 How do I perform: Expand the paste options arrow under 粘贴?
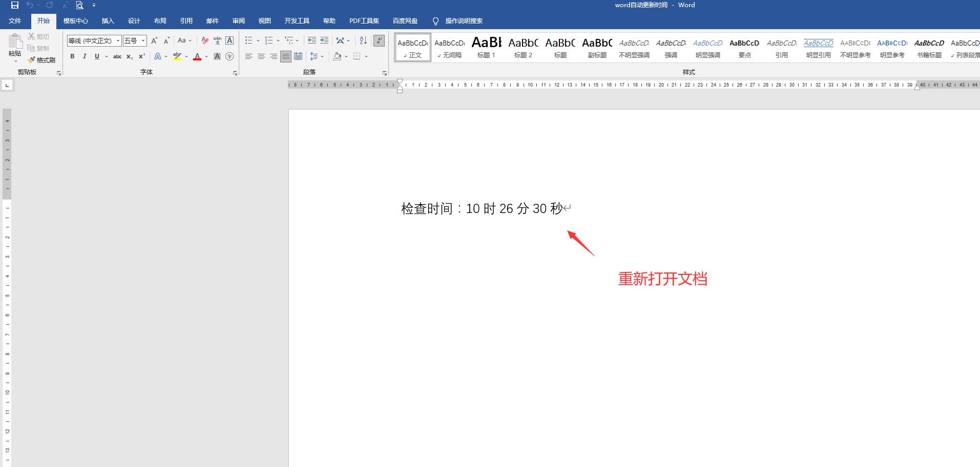click(15, 61)
